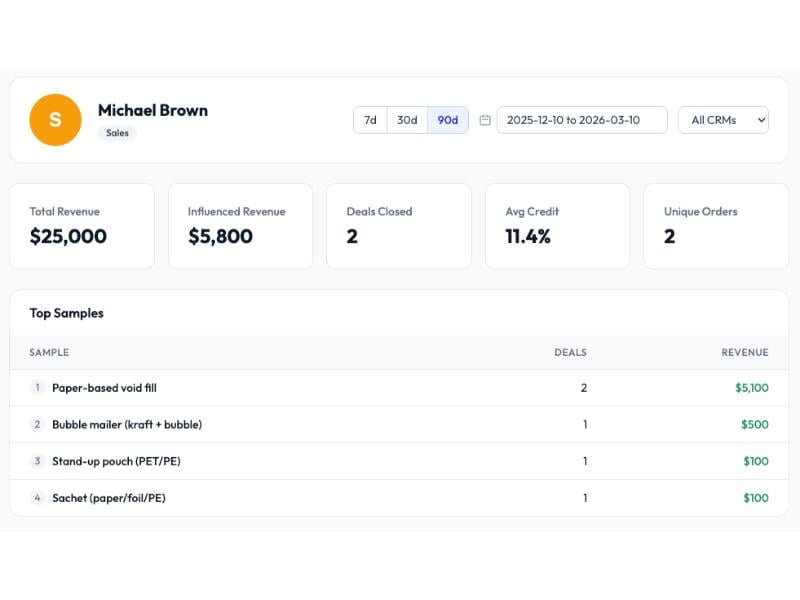This screenshot has height=600, width=800.
Task: Open the All CRMs dropdown
Action: [x=722, y=119]
